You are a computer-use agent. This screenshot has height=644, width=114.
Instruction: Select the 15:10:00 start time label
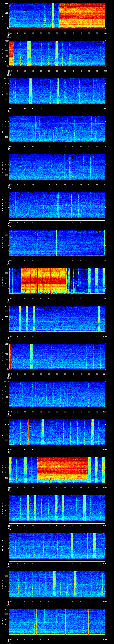click(x=9, y=374)
